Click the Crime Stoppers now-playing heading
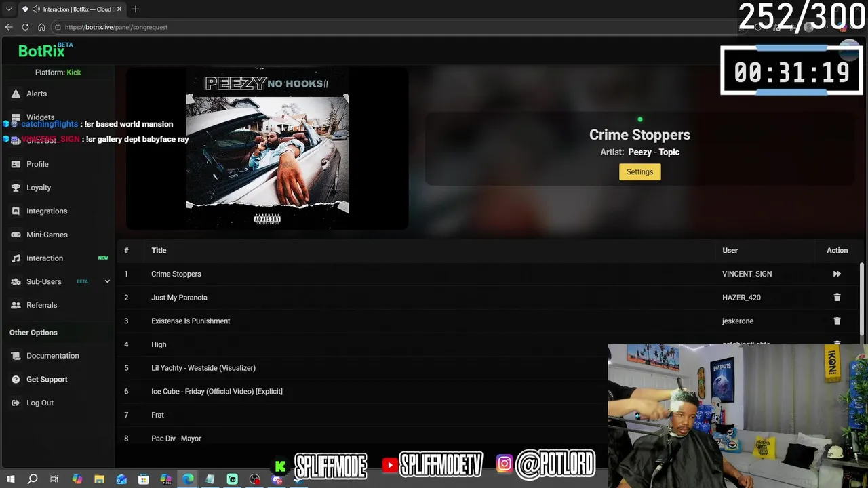This screenshot has height=488, width=868. click(639, 135)
